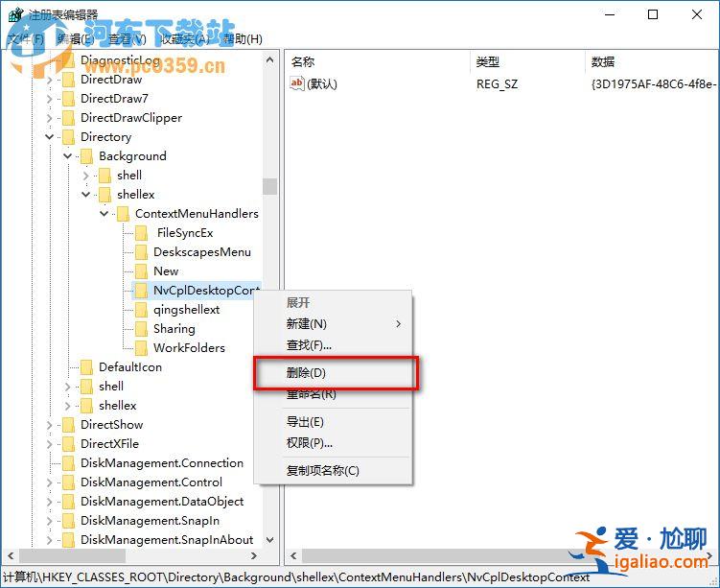
Task: Choose 查找(F)... in the context menu
Action: click(x=335, y=345)
